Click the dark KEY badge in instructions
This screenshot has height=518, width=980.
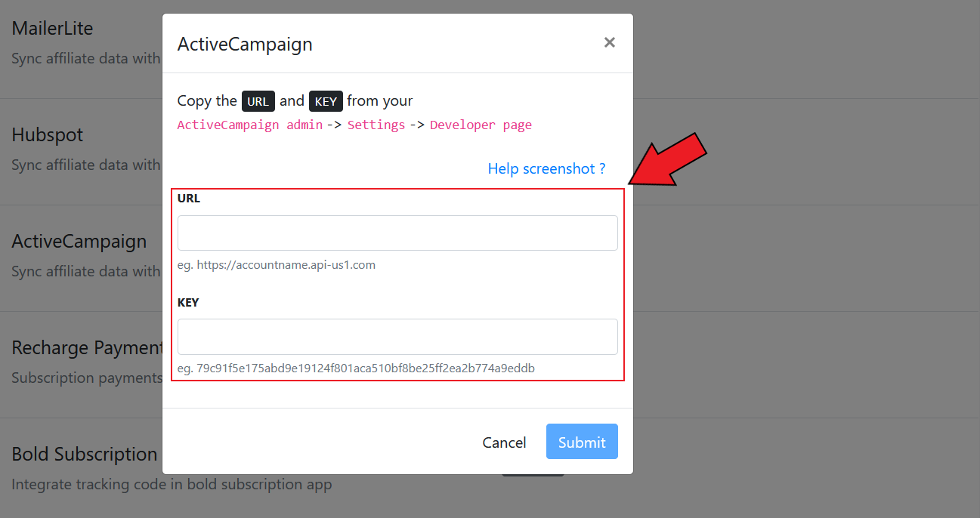pyautogui.click(x=326, y=101)
